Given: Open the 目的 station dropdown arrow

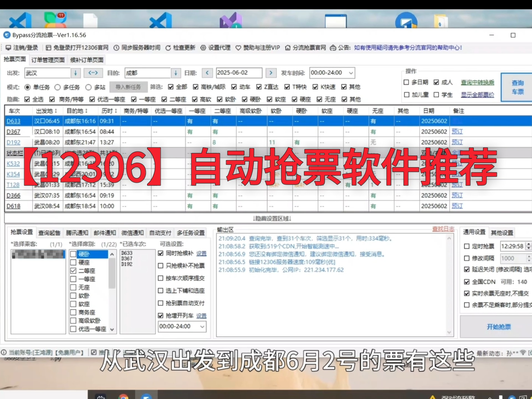Looking at the screenshot, I should 176,73.
